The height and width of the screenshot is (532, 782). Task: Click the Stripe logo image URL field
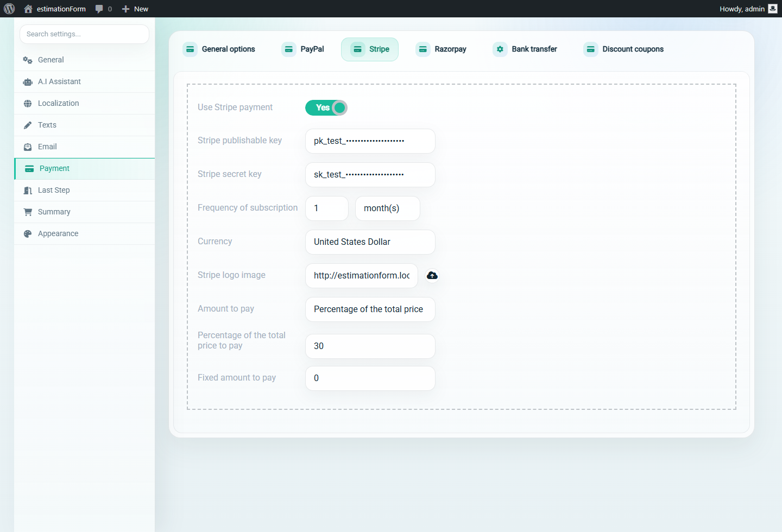pyautogui.click(x=362, y=276)
